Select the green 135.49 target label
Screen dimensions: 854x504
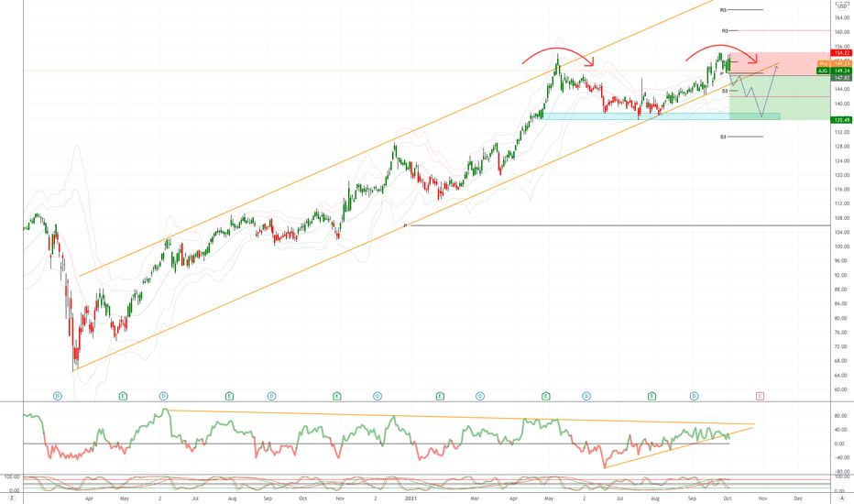(x=841, y=120)
